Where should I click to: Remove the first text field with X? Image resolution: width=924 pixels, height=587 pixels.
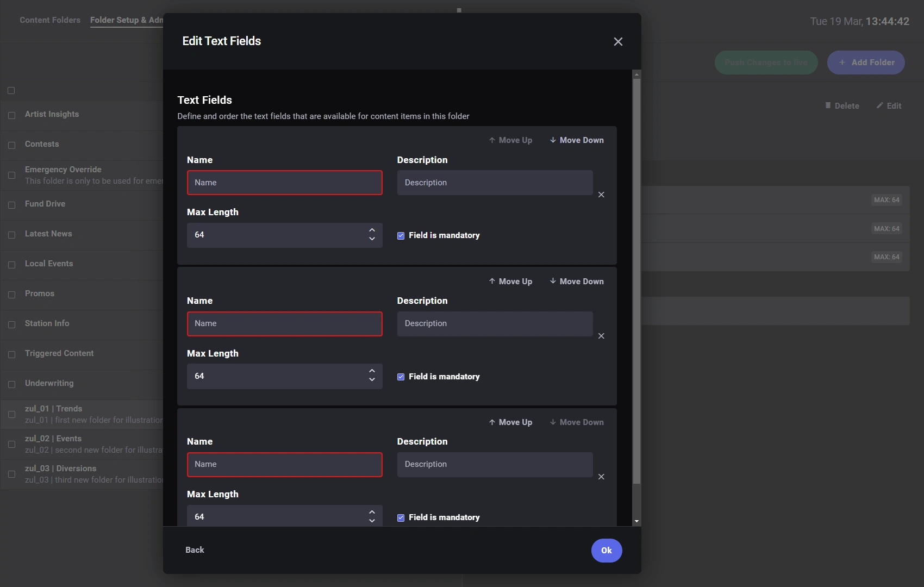click(x=601, y=195)
